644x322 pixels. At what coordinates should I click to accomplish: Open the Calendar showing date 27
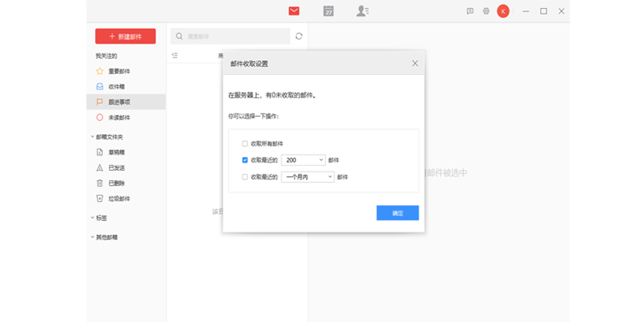[x=328, y=11]
